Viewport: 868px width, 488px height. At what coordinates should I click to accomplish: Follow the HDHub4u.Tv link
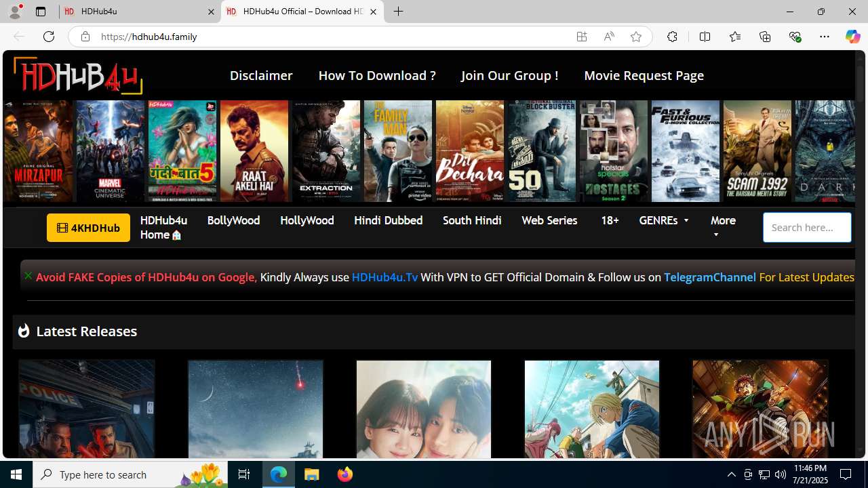(x=384, y=277)
